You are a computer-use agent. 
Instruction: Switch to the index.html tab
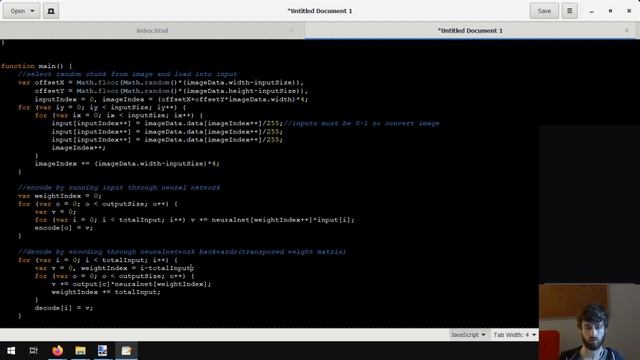tap(152, 31)
